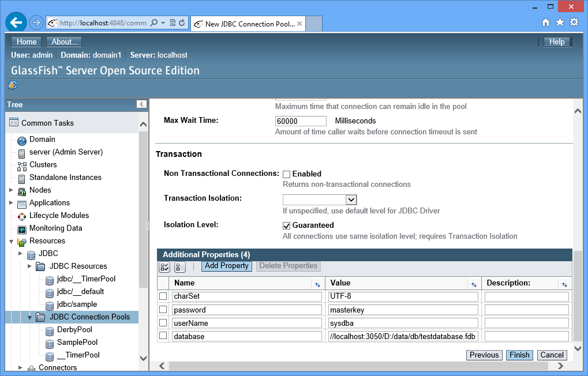Open favorites star icon

(560, 22)
